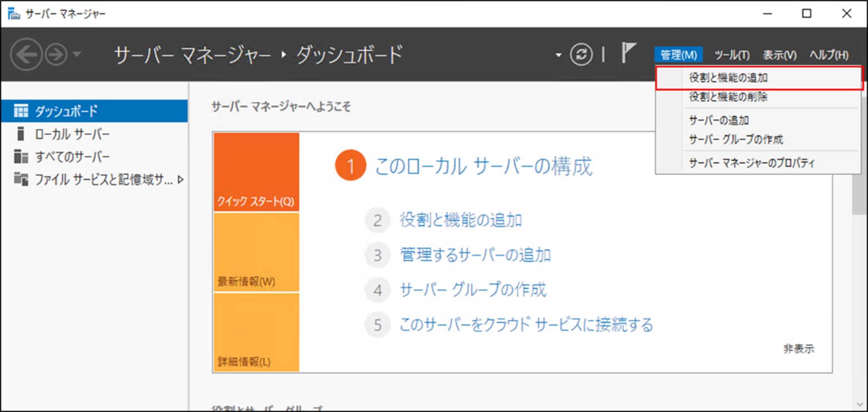Open サーバー マネージャーのプロパティ menu item
The height and width of the screenshot is (412, 868).
751,163
